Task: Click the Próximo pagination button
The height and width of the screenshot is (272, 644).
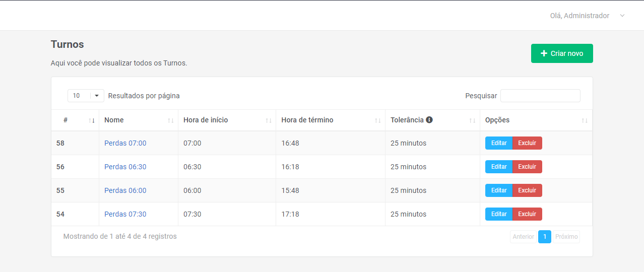Action: click(566, 237)
